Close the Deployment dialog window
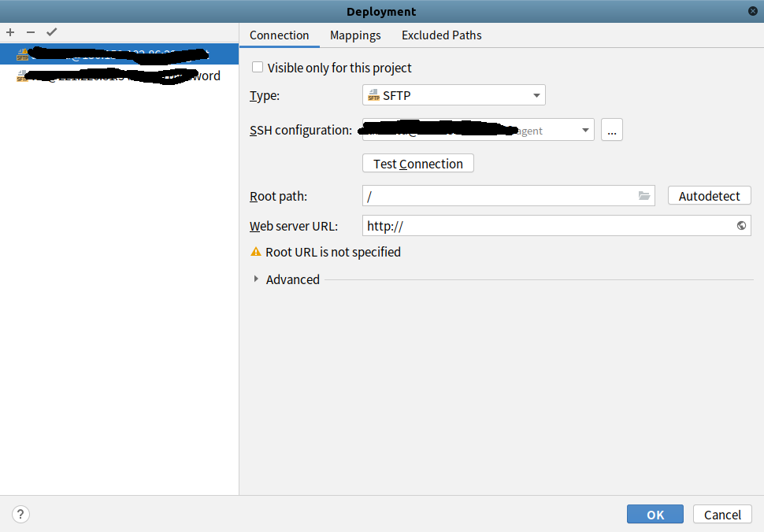This screenshot has width=764, height=532. 753,11
